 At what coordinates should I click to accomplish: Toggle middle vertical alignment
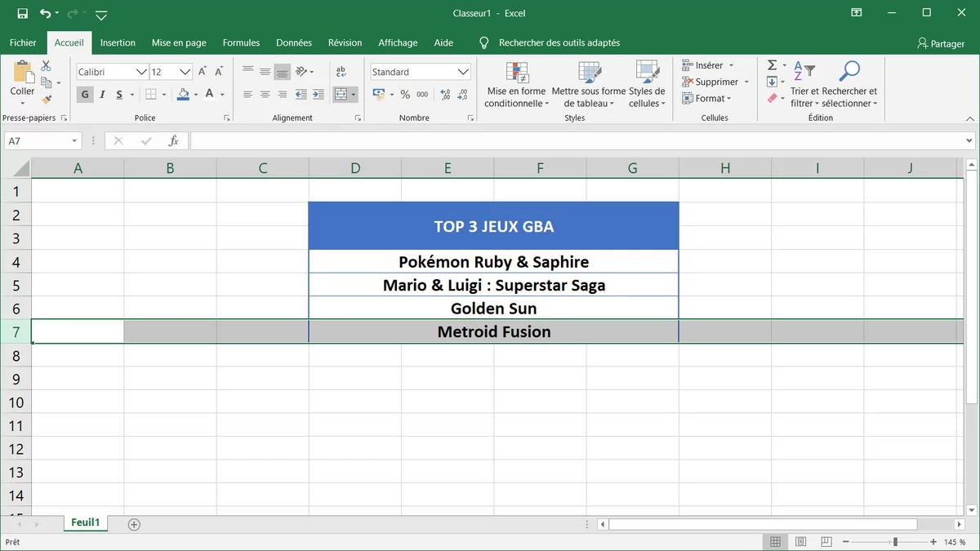(x=265, y=72)
